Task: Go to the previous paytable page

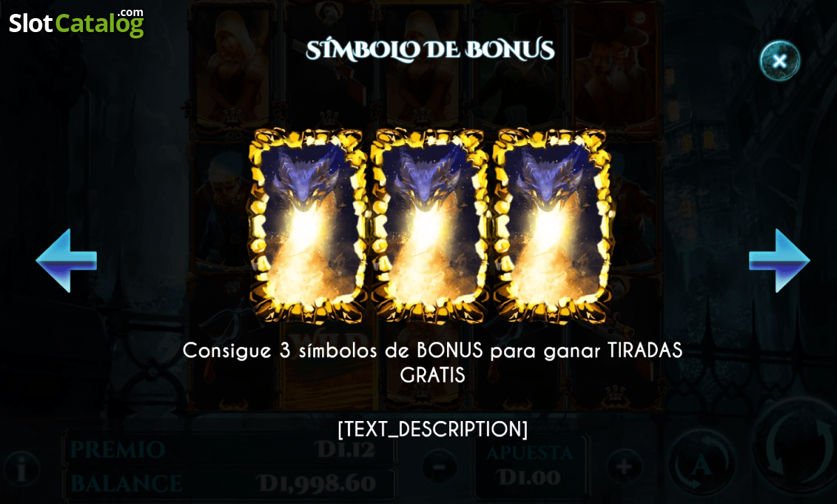Action: (66, 261)
